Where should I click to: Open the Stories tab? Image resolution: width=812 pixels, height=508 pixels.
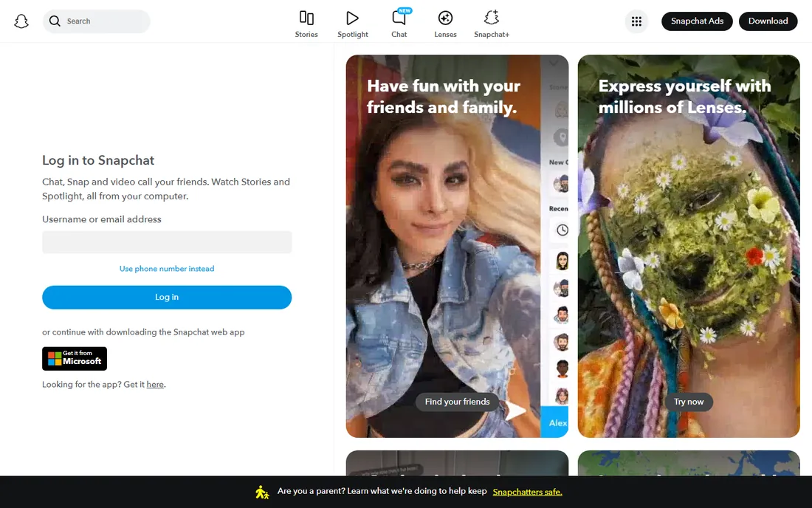(306, 24)
